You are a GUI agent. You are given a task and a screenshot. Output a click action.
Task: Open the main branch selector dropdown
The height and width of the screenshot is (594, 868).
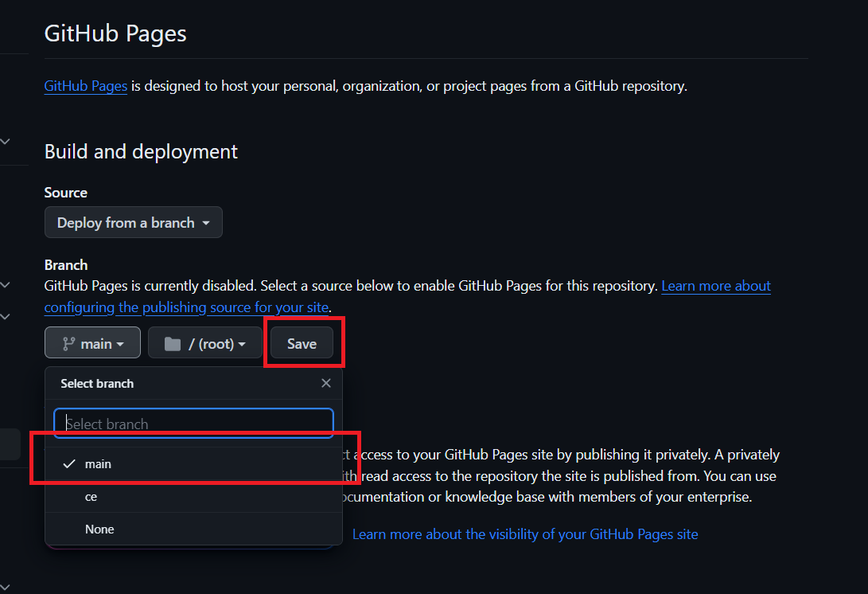(92, 342)
